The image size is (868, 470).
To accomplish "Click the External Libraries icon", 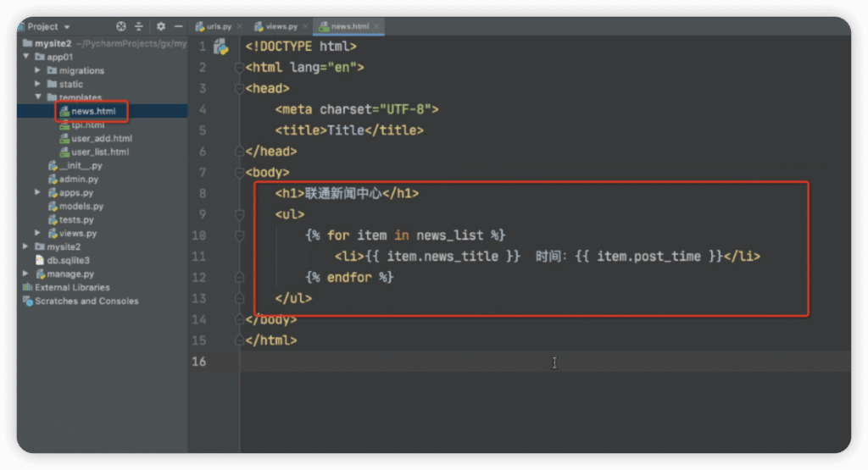I will [28, 288].
